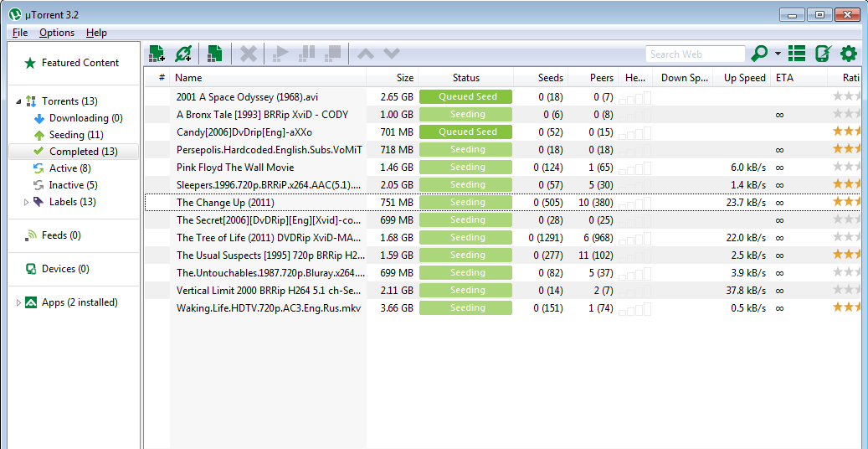
Task: Click the green search magnifier icon
Action: point(759,54)
